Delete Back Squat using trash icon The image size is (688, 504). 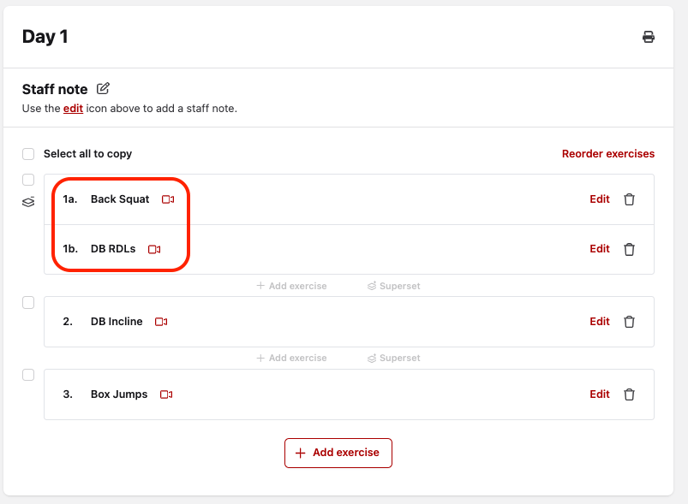click(x=629, y=199)
